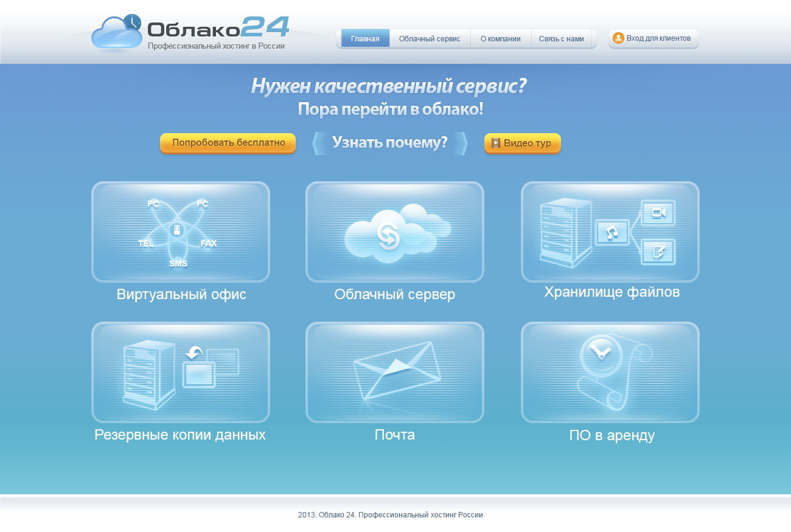Viewport: 791px width, 532px height.
Task: Open the Связь с нами page
Action: pyautogui.click(x=561, y=39)
